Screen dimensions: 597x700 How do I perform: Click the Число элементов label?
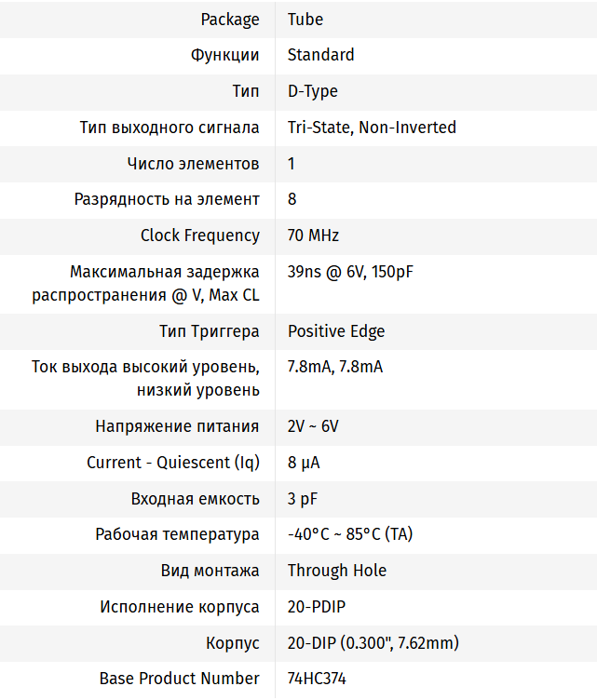(193, 164)
